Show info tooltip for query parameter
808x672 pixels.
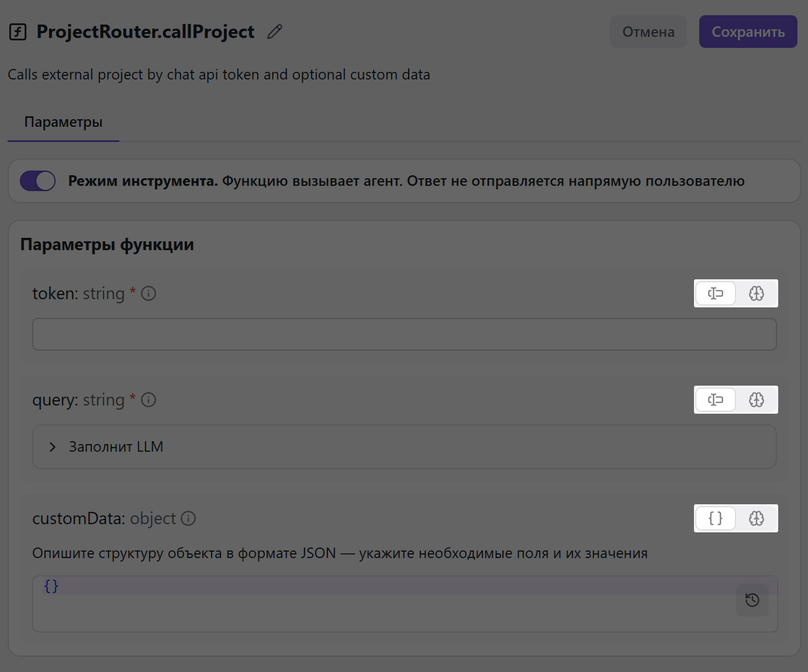tap(149, 400)
